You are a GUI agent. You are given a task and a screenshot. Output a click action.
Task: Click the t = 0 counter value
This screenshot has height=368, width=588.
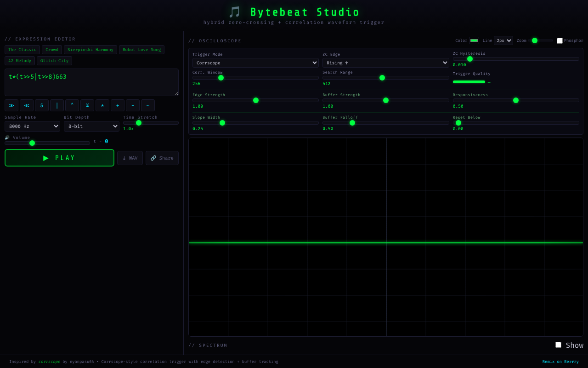pos(107,141)
